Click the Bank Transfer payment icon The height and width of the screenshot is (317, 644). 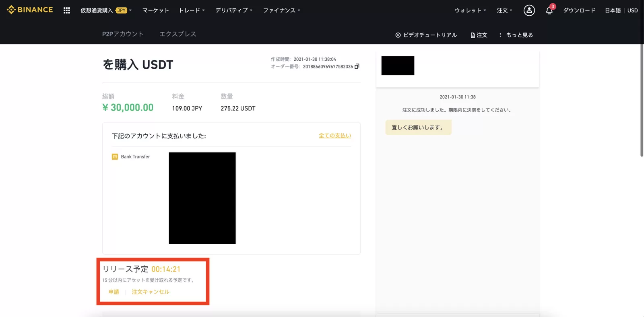[115, 156]
